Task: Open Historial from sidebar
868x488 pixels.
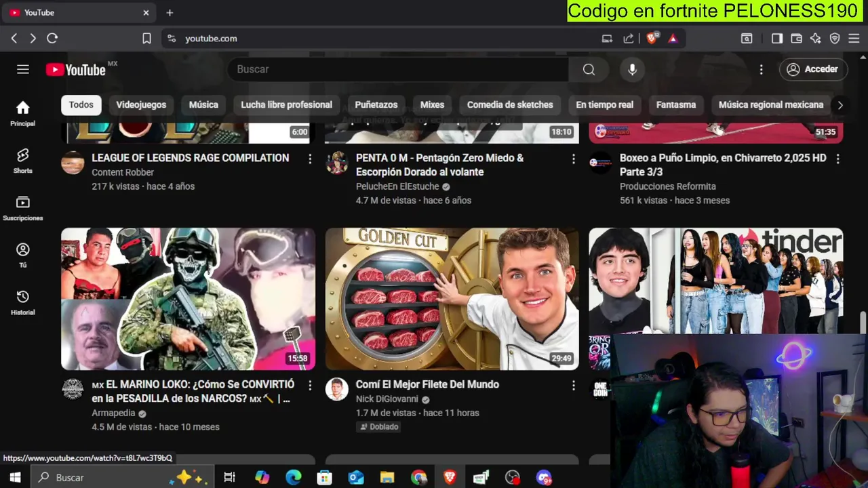Action: pyautogui.click(x=23, y=303)
